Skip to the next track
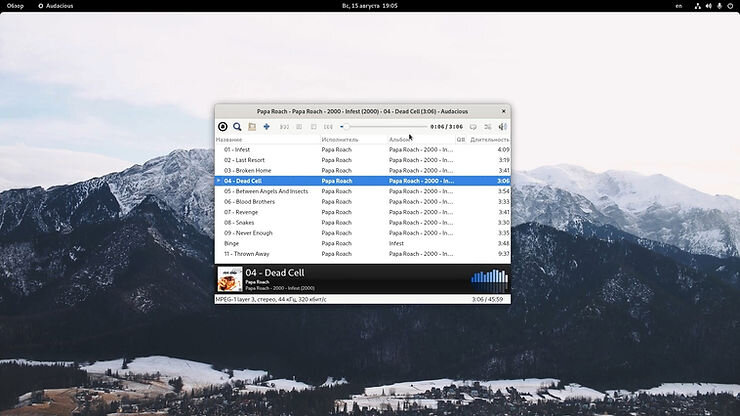 pos(328,127)
